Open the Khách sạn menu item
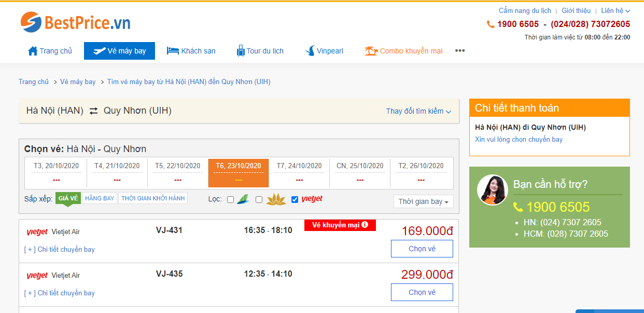This screenshot has height=313, width=644. coord(191,51)
